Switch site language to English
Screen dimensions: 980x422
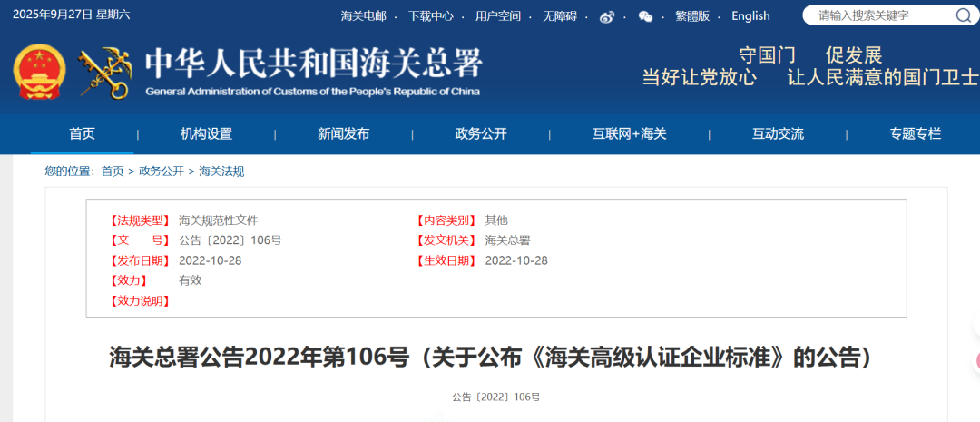(750, 16)
